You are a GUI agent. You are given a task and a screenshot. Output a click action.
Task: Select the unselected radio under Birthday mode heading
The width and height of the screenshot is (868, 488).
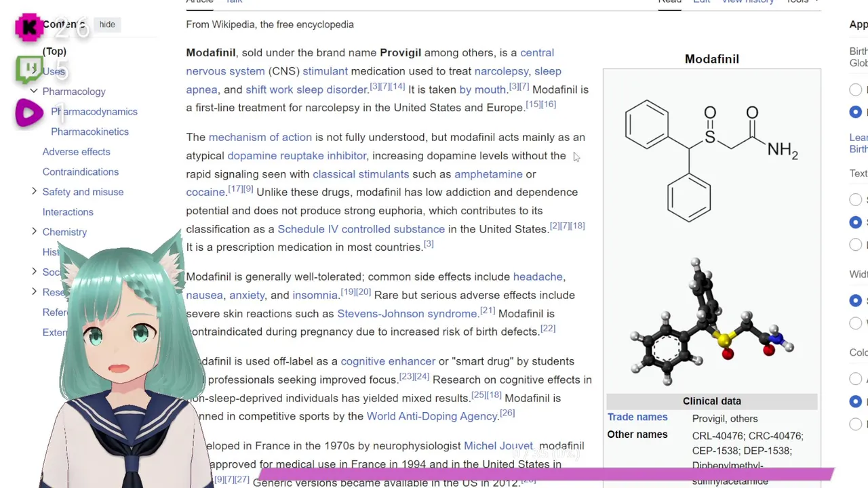coord(856,89)
